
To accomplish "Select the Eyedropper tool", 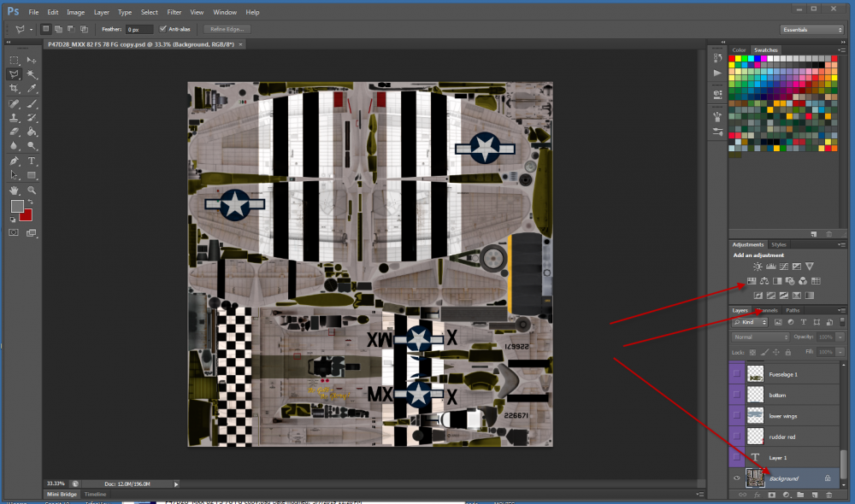I will pos(32,89).
